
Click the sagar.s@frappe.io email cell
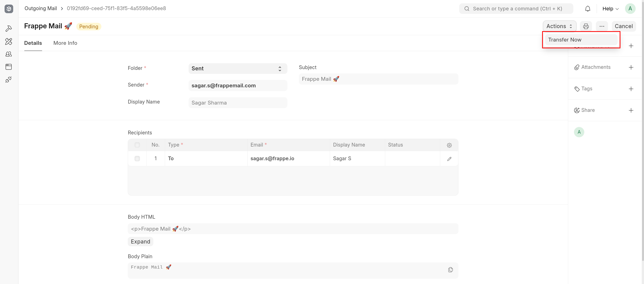(x=288, y=159)
